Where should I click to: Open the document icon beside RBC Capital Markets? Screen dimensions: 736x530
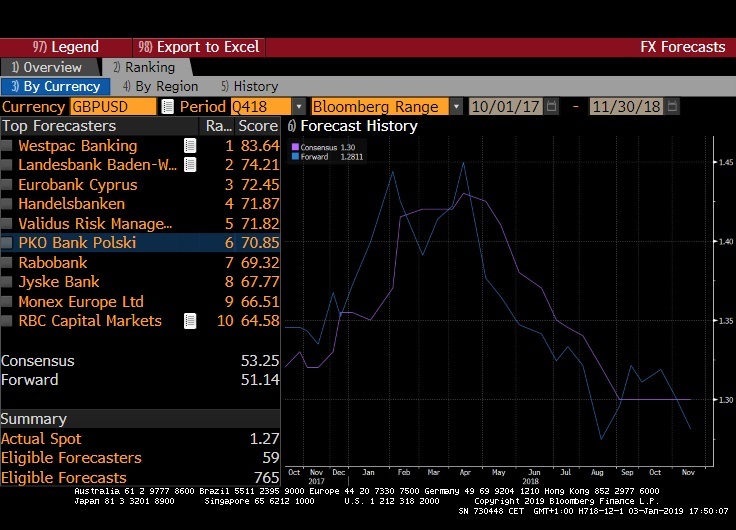point(189,321)
